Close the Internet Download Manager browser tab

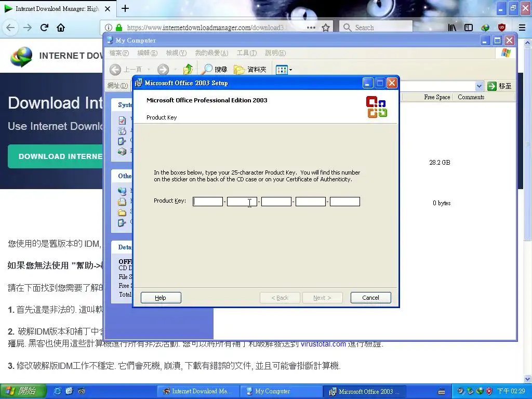pyautogui.click(x=108, y=9)
